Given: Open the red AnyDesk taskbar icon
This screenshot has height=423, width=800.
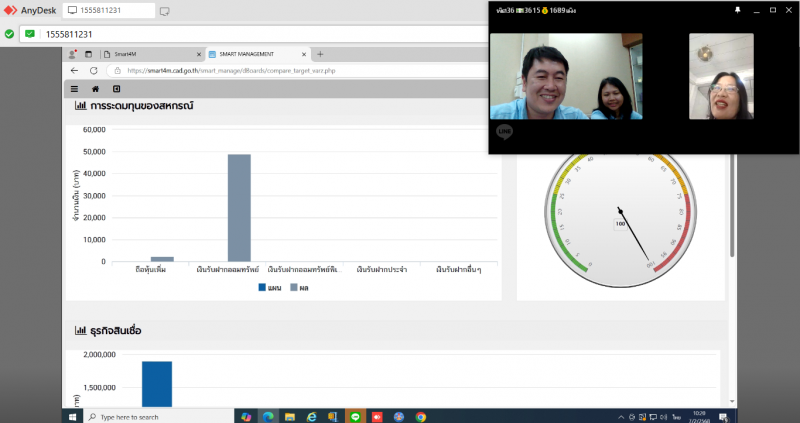Looking at the screenshot, I should (x=377, y=417).
